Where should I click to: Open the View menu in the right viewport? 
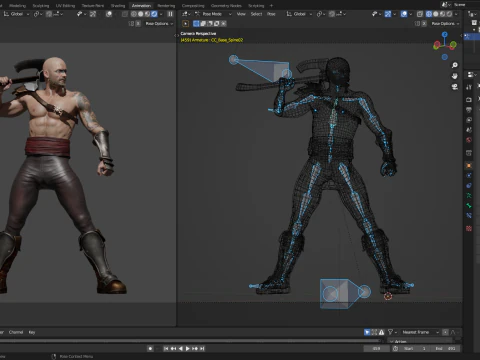point(241,14)
